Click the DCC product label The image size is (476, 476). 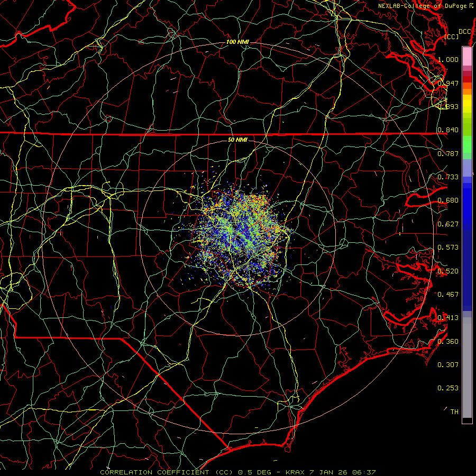(465, 32)
